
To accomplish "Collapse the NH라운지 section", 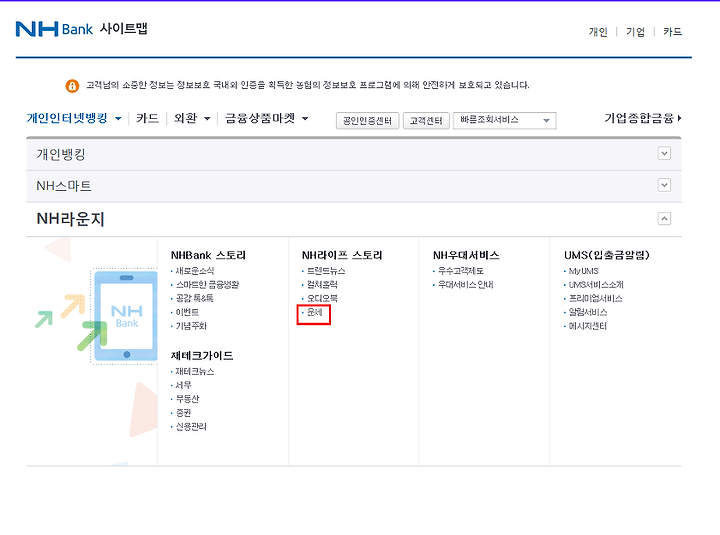I will pos(664,219).
